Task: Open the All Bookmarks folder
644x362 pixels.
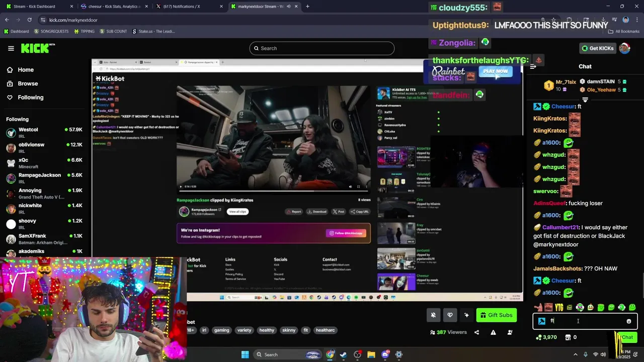Action: point(624,31)
